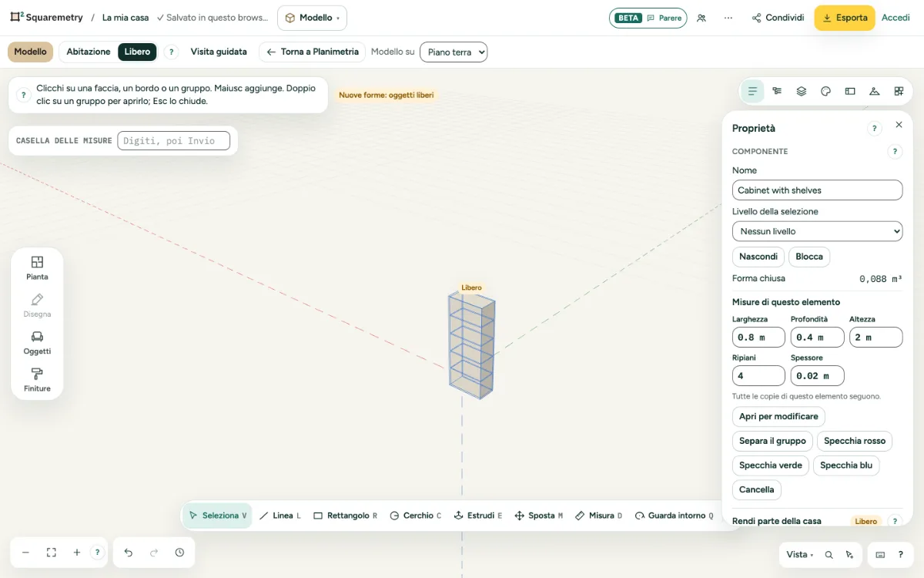Click the Larghezza width input field

point(758,337)
